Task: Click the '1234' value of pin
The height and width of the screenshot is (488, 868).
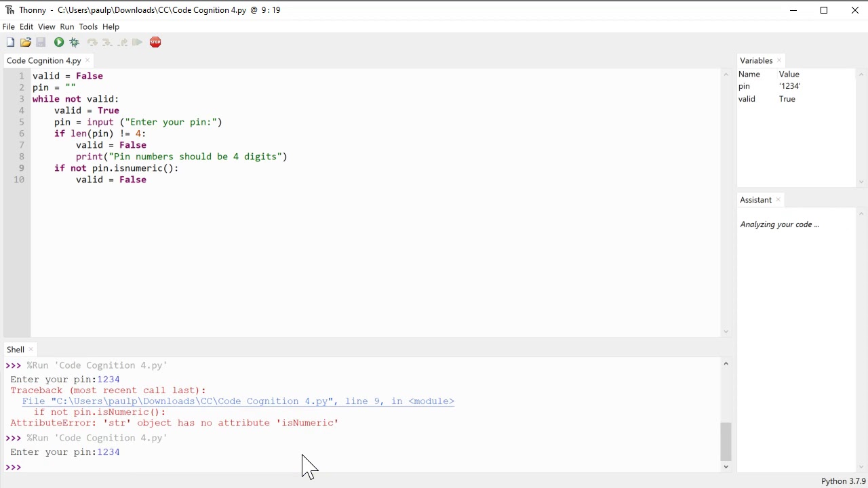Action: 790,86
